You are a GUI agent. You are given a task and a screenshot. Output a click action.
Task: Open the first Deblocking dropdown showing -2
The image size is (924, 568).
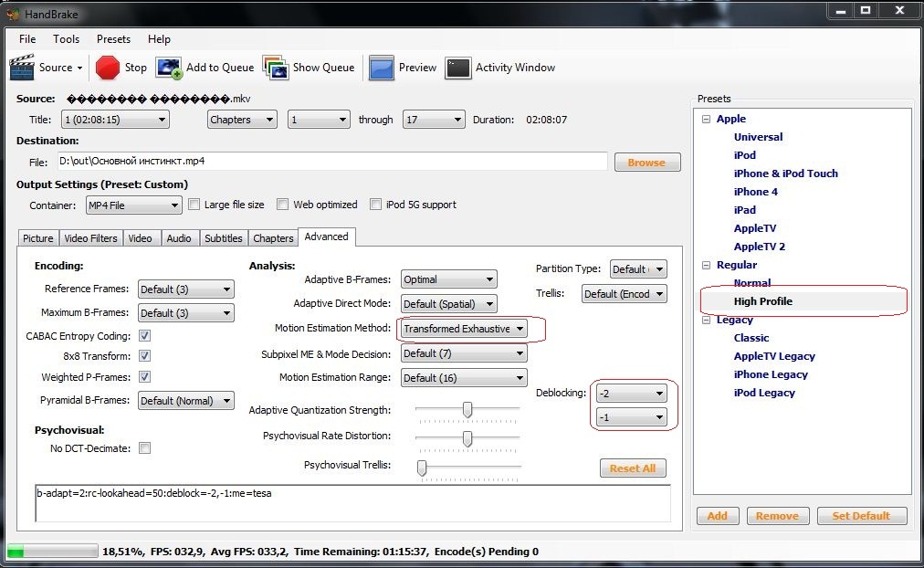632,393
